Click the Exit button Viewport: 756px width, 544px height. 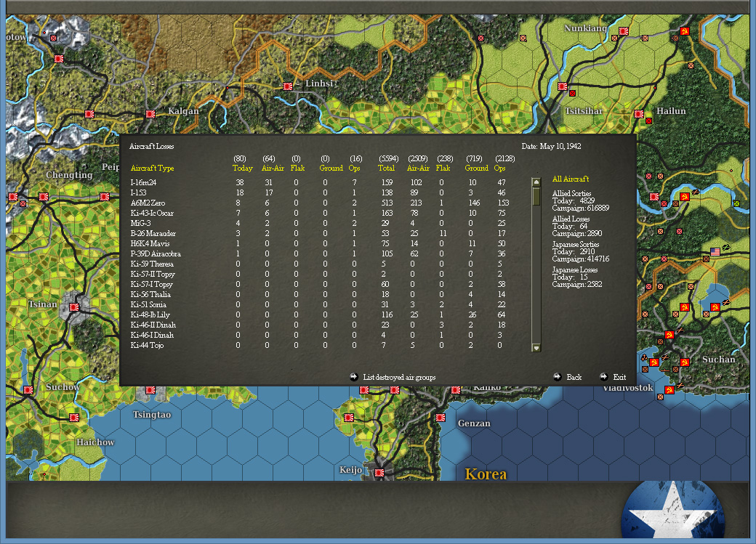(619, 377)
